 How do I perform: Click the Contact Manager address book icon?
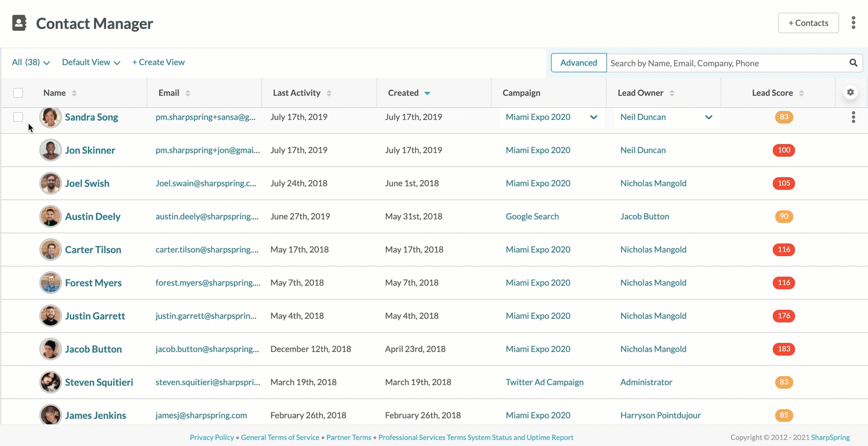click(x=19, y=24)
